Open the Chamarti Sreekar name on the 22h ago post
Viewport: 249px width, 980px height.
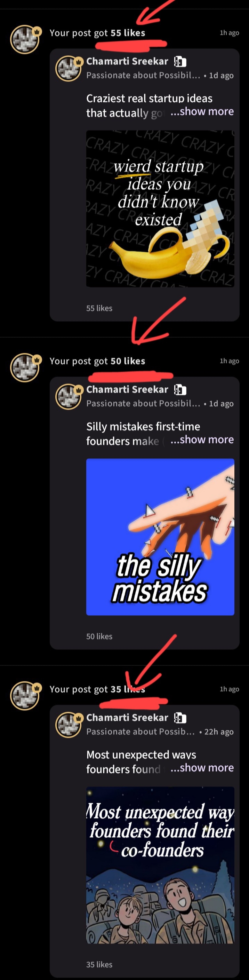coord(127,717)
